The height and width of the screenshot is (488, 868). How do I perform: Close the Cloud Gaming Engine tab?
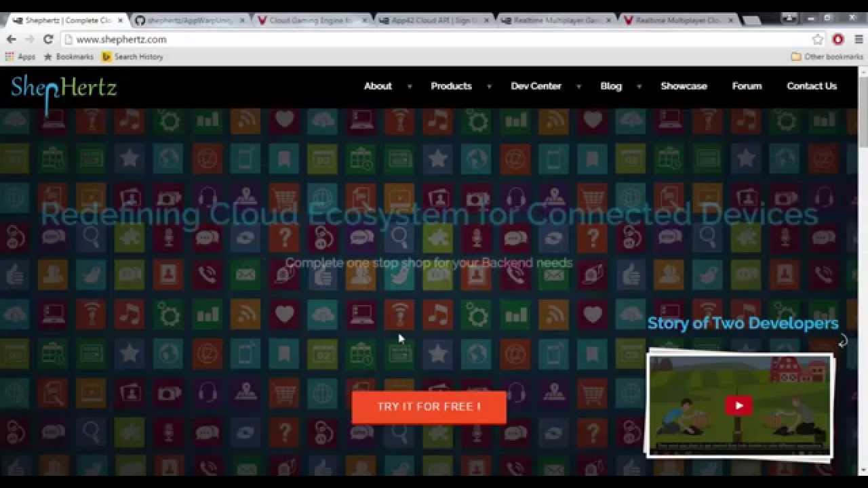pyautogui.click(x=364, y=20)
